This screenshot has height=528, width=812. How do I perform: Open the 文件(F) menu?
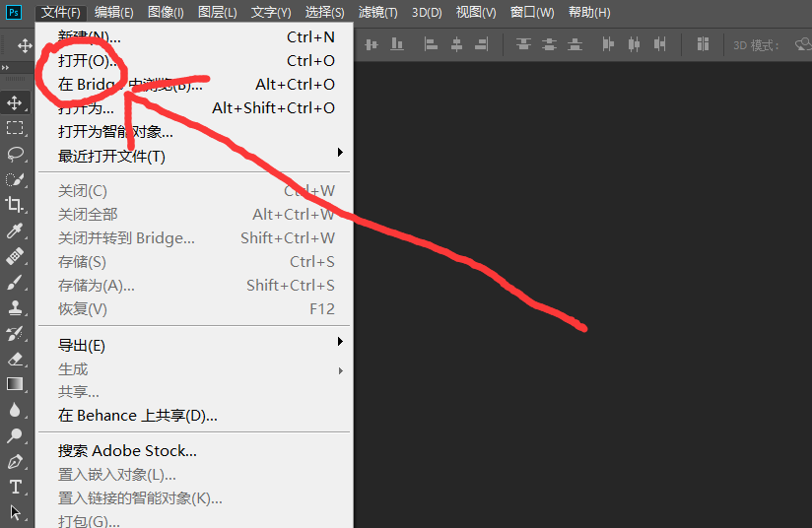(61, 12)
